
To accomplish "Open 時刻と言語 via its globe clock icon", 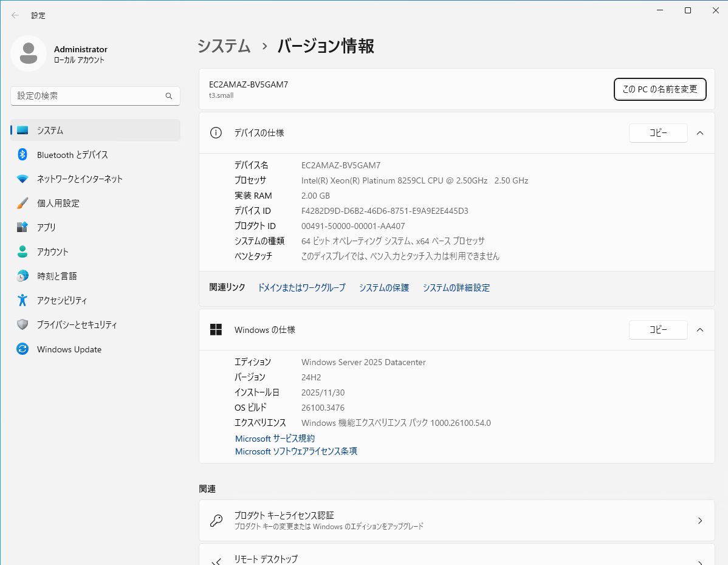I will pyautogui.click(x=22, y=276).
